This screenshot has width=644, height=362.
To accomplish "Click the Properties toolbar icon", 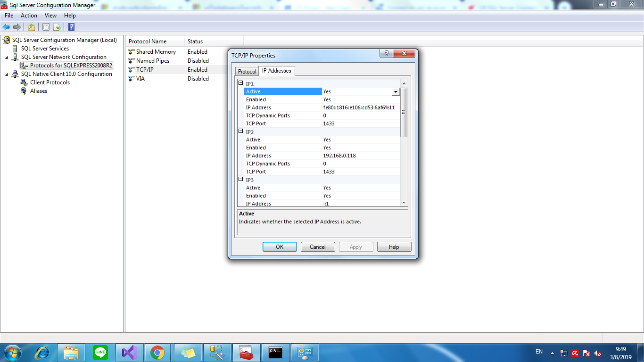I will [x=46, y=27].
